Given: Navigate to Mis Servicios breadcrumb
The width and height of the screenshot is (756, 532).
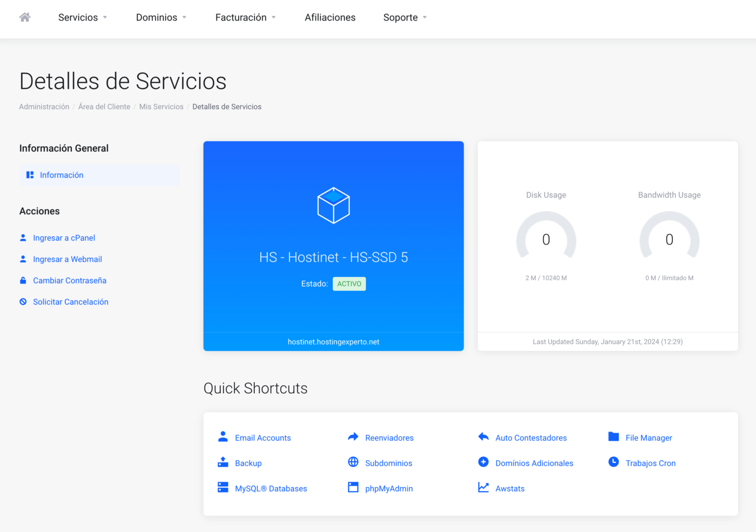Looking at the screenshot, I should [161, 107].
